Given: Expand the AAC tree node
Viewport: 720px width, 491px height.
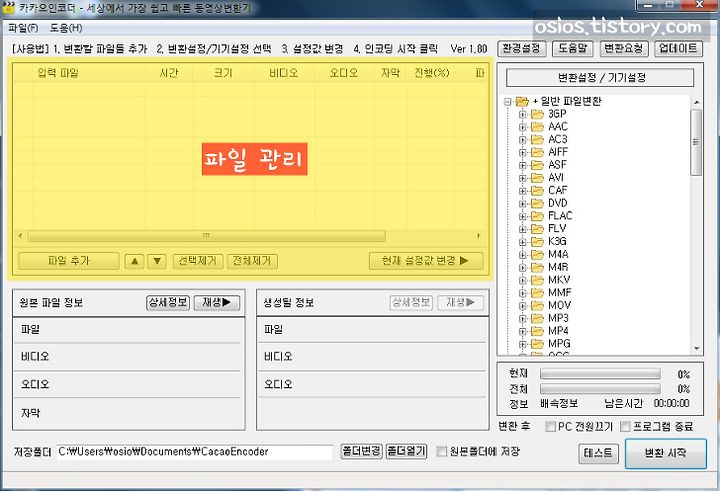Looking at the screenshot, I should tap(523, 127).
